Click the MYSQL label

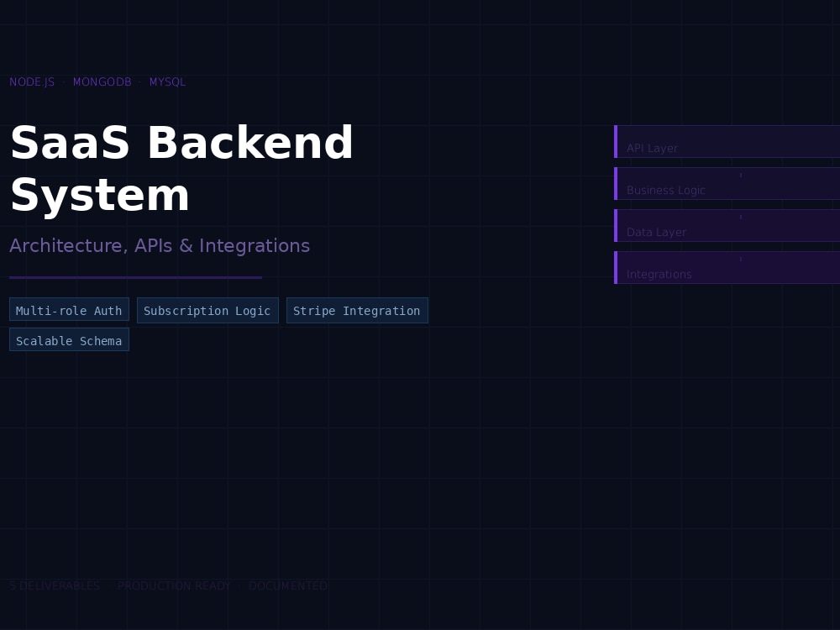coord(167,82)
